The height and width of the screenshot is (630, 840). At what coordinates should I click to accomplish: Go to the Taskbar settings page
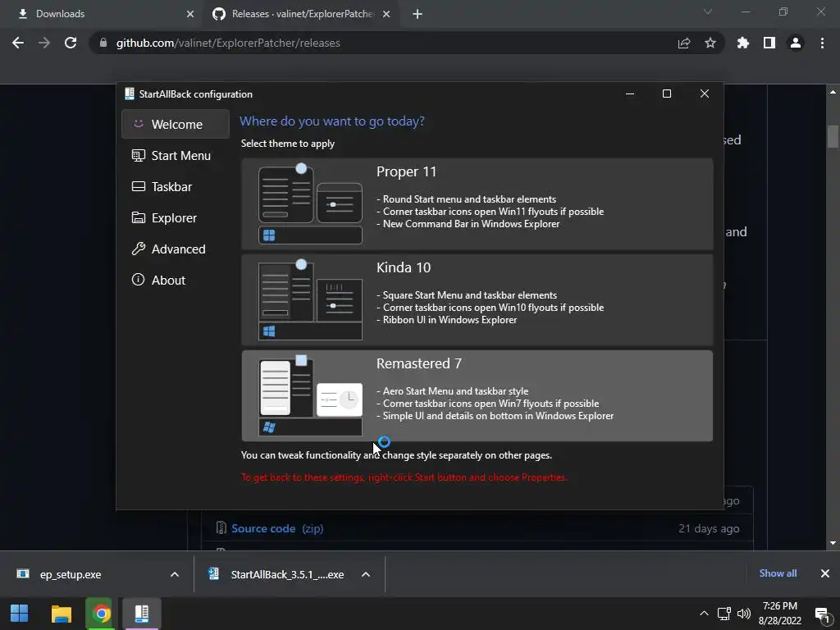(176, 186)
